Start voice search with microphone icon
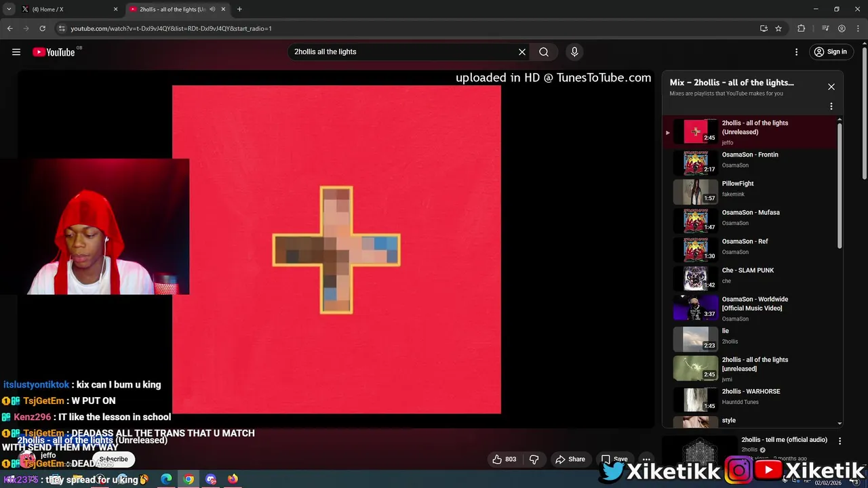This screenshot has height=488, width=868. click(x=574, y=52)
